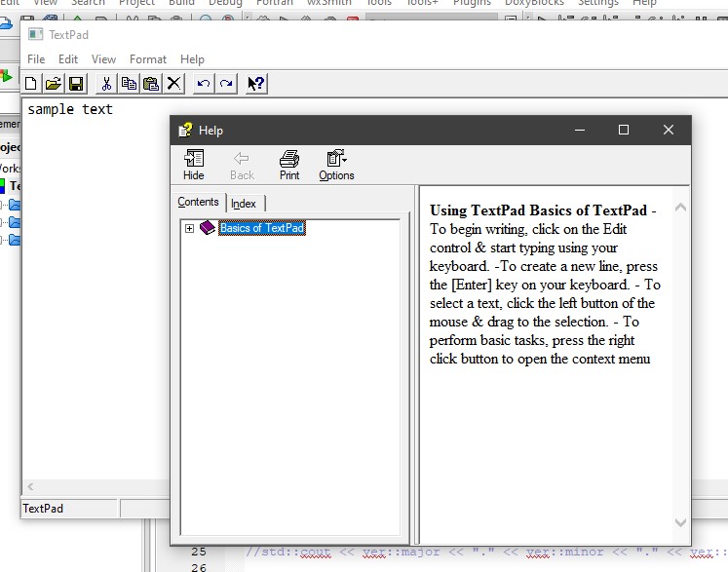Open the Build menu in background IDE
This screenshot has width=728, height=572.
click(181, 3)
